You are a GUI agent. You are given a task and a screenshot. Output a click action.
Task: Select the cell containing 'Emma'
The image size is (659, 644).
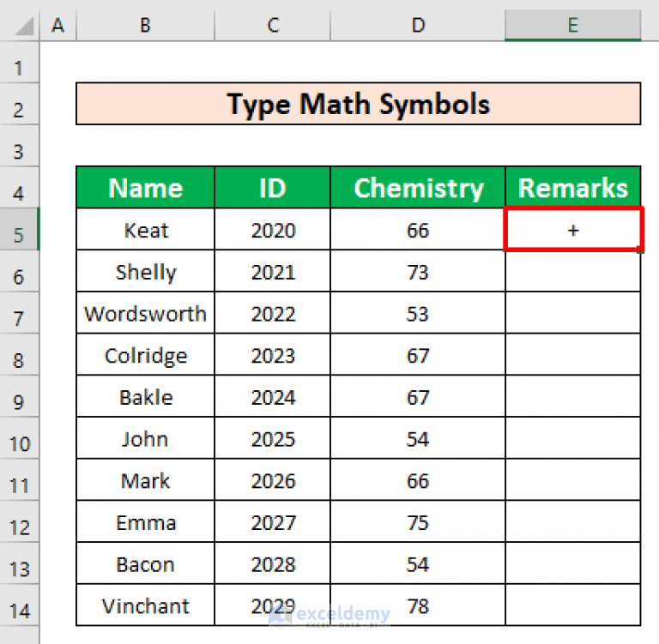145,521
